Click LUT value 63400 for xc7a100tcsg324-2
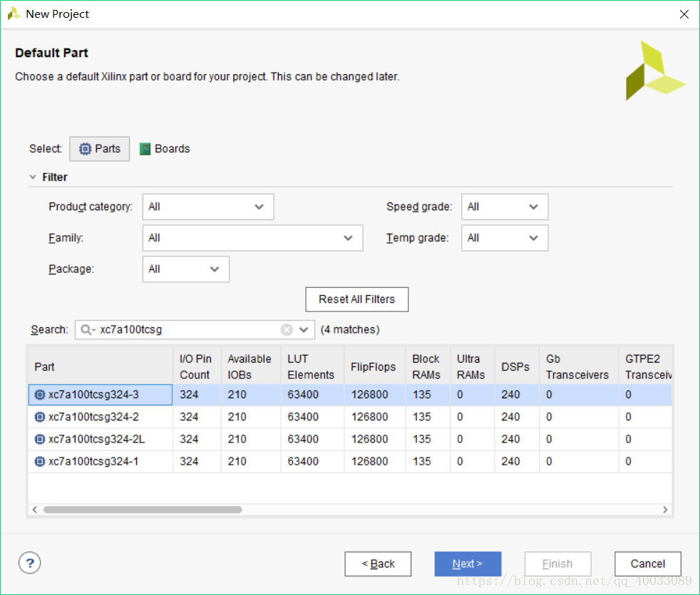700x595 pixels. [303, 417]
